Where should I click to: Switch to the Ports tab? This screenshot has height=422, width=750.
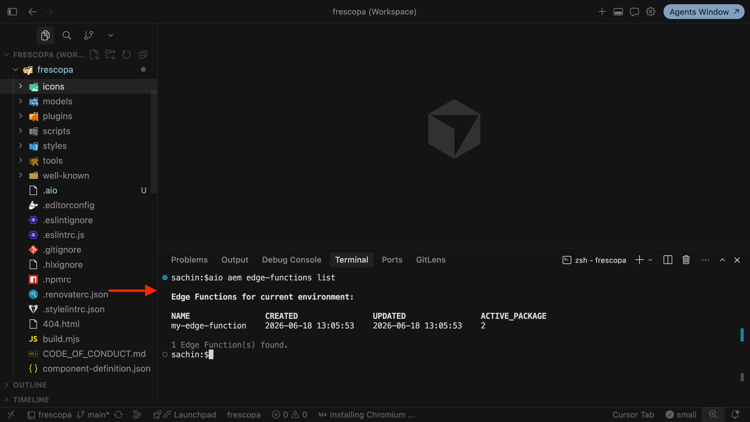(392, 260)
